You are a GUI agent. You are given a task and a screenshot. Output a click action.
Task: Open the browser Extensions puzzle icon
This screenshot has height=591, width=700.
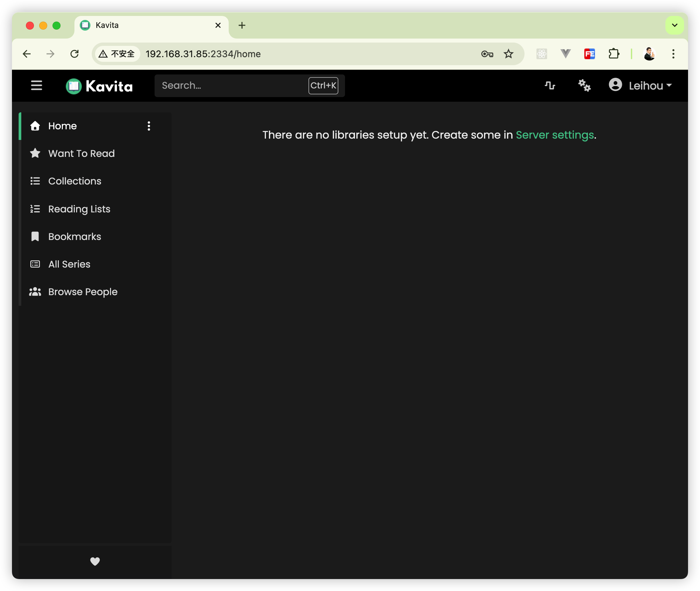click(614, 54)
